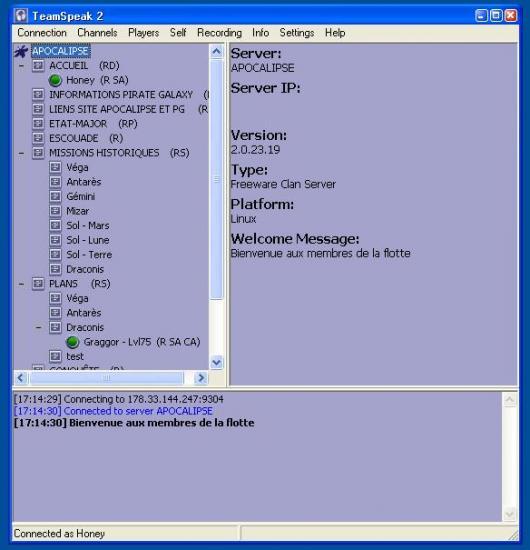530x550 pixels.
Task: Click the APOCALIPSE server spider icon
Action: click(21, 52)
